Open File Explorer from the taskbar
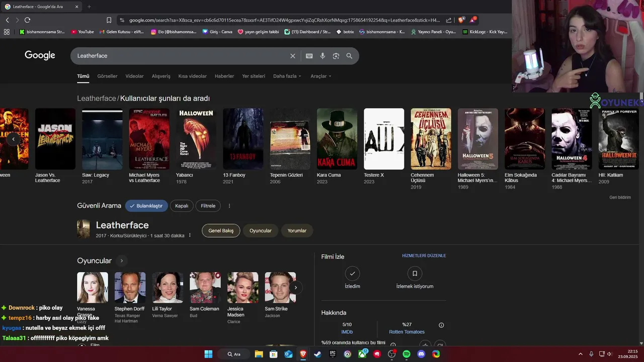644x362 pixels. click(x=259, y=354)
